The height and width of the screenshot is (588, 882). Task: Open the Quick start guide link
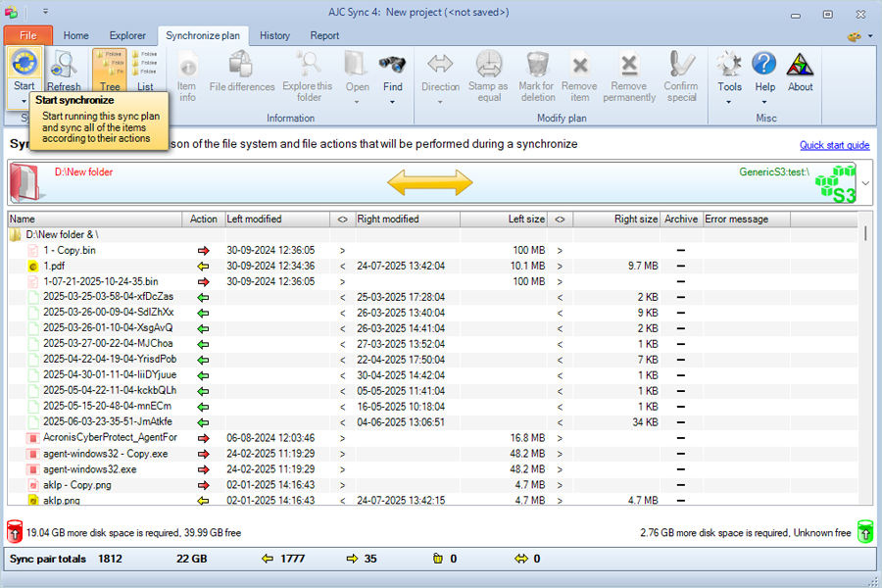[835, 145]
